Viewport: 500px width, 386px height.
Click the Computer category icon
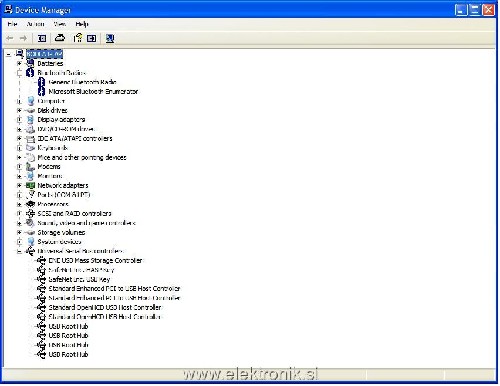click(x=31, y=101)
